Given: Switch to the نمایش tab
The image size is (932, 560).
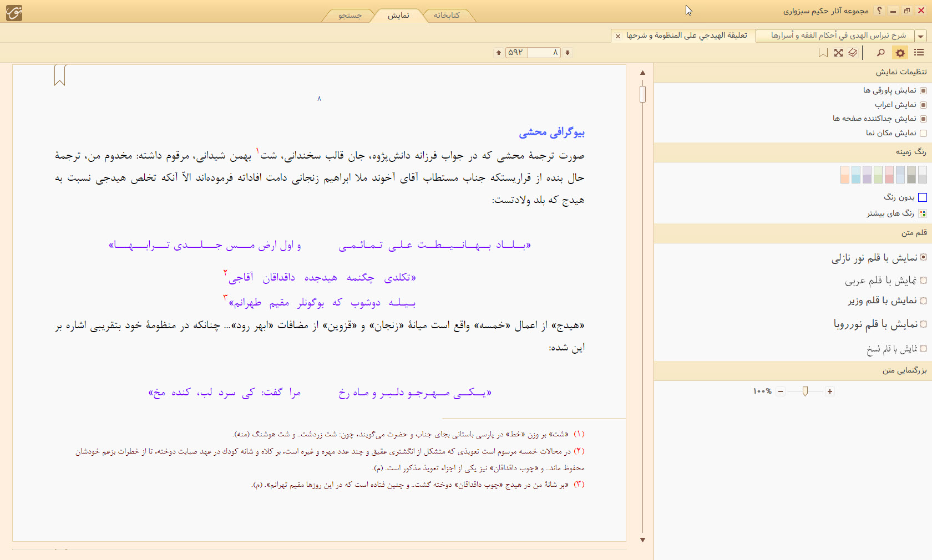Looking at the screenshot, I should point(398,16).
